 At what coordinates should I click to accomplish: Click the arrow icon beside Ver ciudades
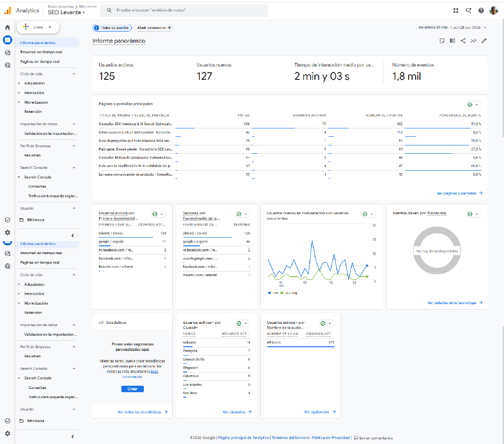tap(250, 412)
